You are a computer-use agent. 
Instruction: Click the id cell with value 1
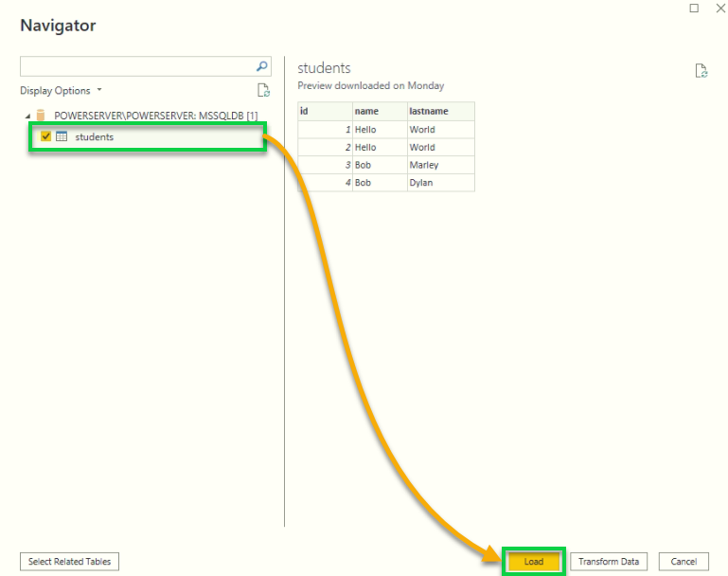point(325,130)
